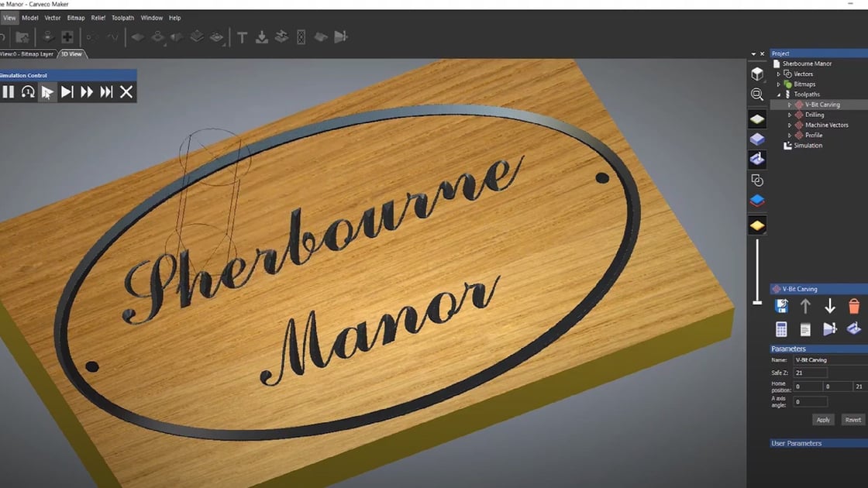Image resolution: width=868 pixels, height=488 pixels.
Task: Switch to the 3D View tab
Action: [72, 53]
